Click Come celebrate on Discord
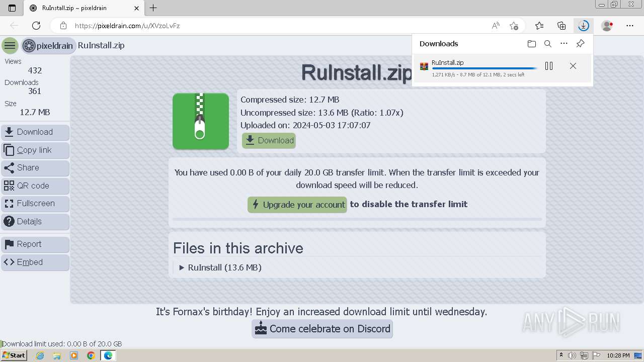The image size is (644, 362). coord(323,329)
